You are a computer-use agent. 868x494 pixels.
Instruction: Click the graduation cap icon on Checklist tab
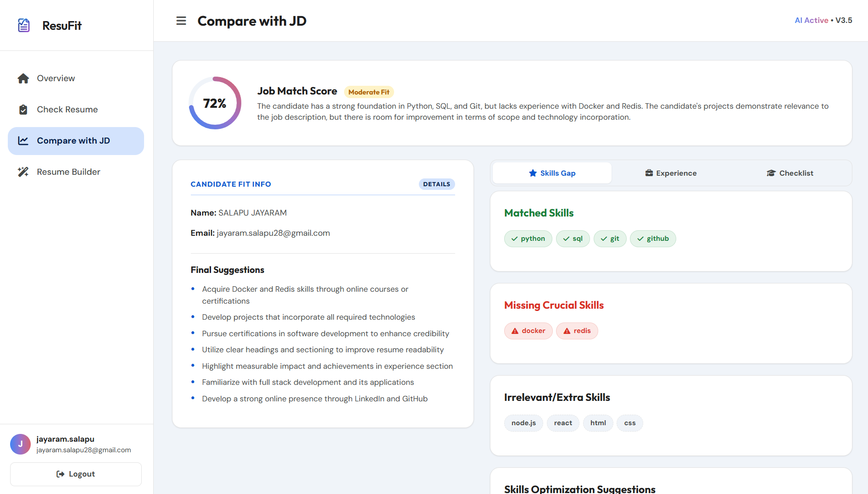(771, 173)
